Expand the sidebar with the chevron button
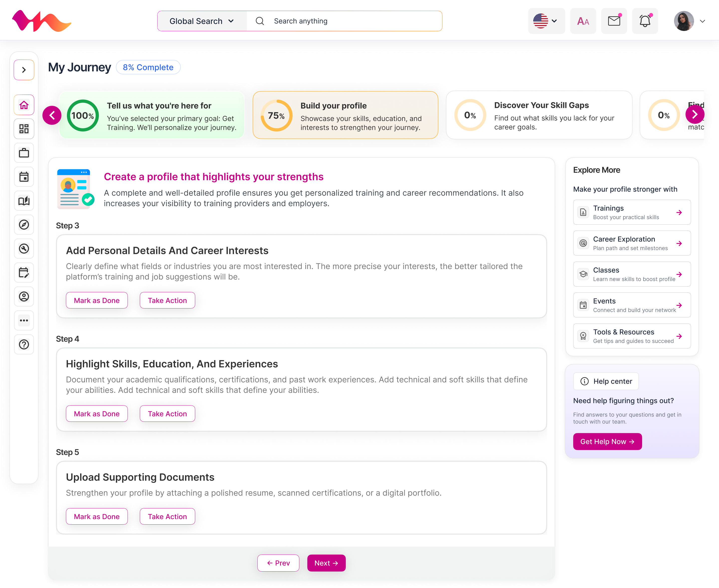The height and width of the screenshot is (588, 719). pos(24,70)
